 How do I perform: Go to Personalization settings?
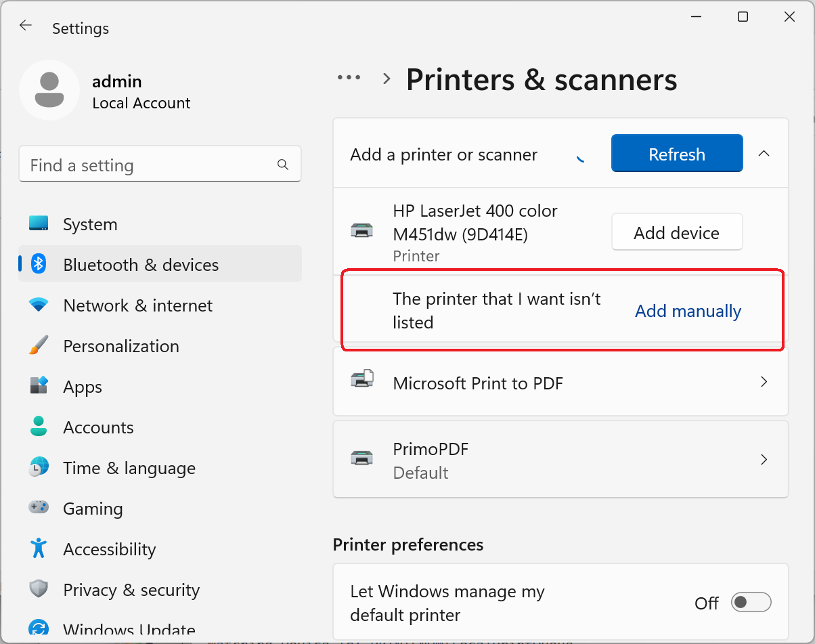[x=160, y=346]
